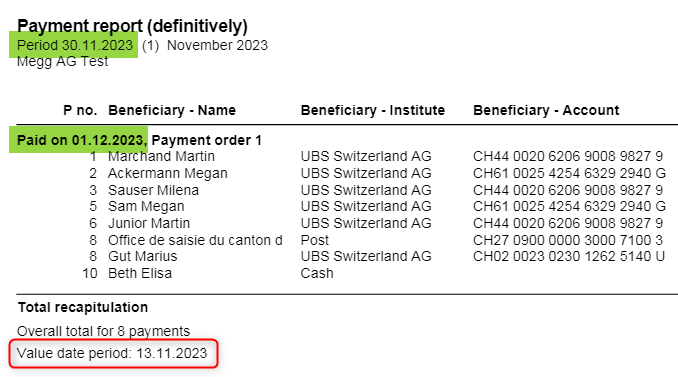The image size is (678, 377).
Task: Click the Value date period 13.11.2023 box
Action: point(113,353)
